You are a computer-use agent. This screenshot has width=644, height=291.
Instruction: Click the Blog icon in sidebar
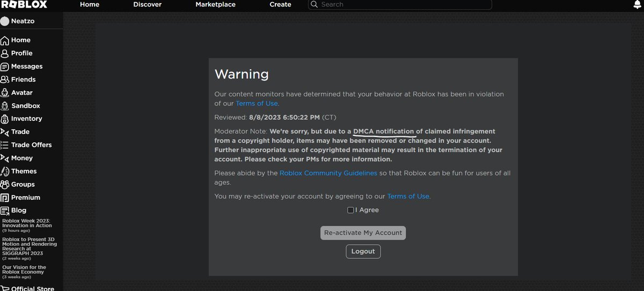pos(5,210)
